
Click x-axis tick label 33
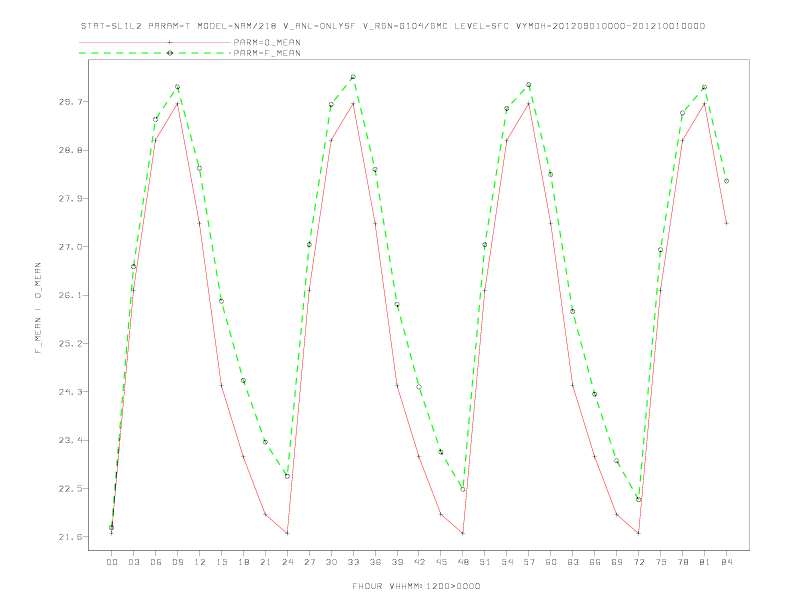pos(353,562)
